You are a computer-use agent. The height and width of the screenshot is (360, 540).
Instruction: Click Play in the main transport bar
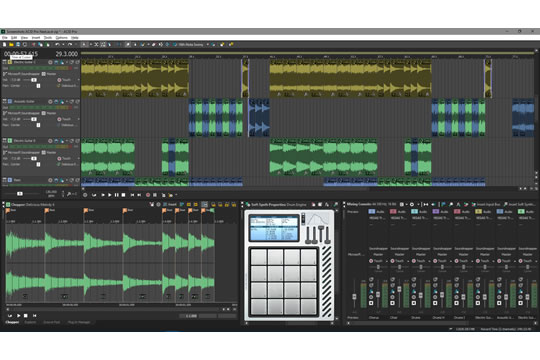tap(110, 195)
